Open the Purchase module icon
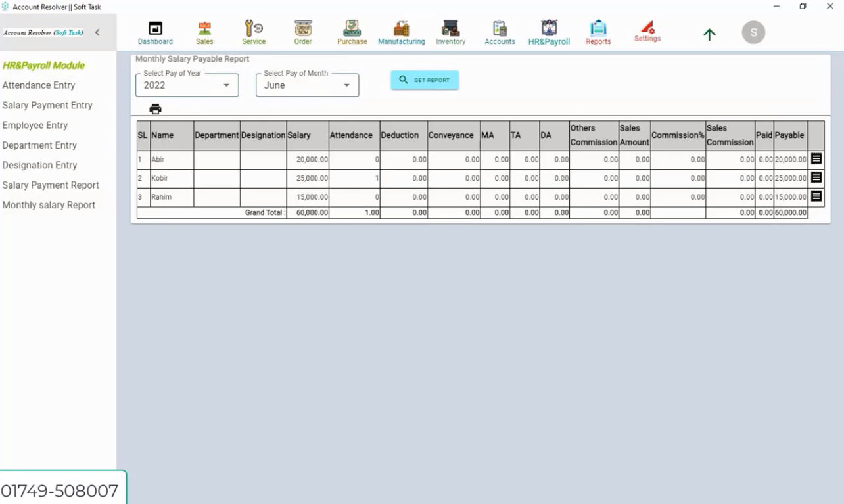844x504 pixels. click(x=352, y=32)
